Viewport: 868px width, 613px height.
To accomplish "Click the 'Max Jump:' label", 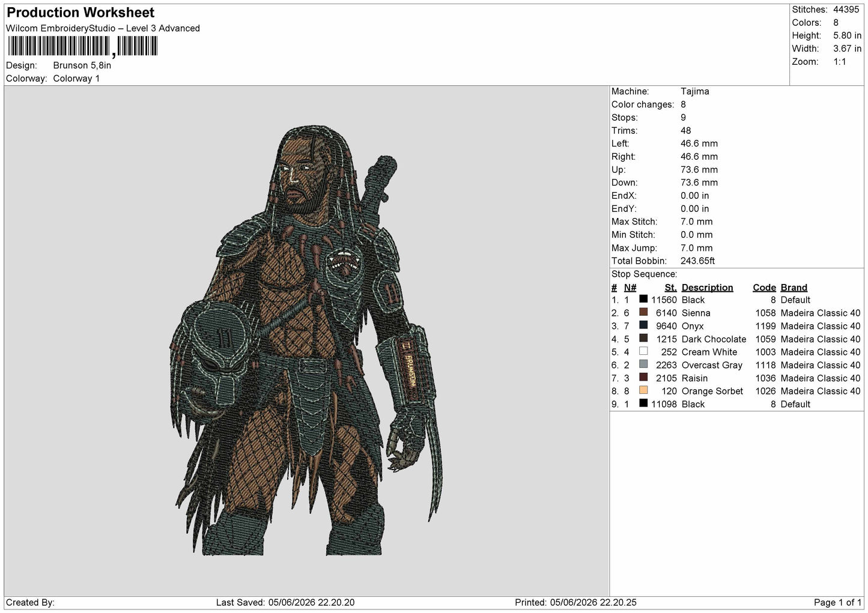I will point(633,248).
